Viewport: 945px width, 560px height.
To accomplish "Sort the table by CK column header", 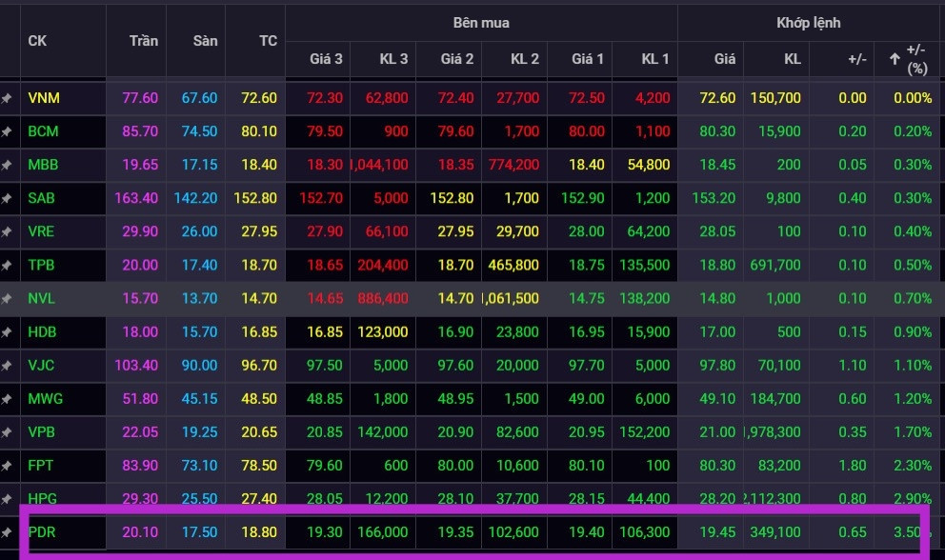I will coord(37,41).
